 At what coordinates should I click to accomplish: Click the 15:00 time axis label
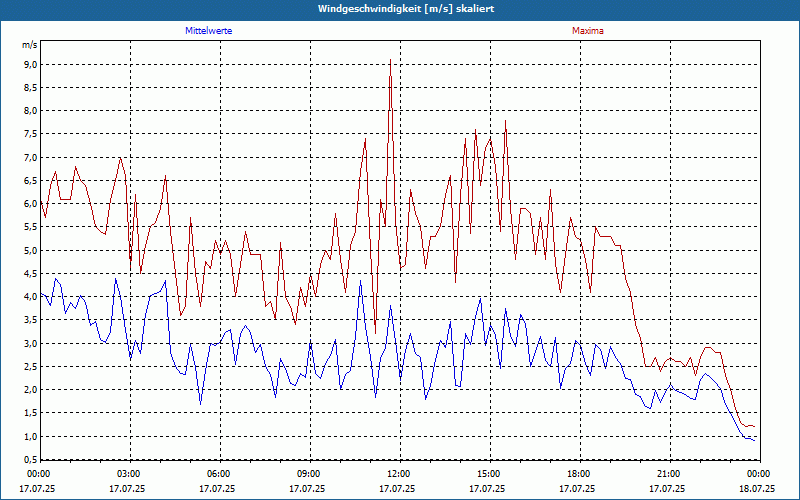[490, 474]
